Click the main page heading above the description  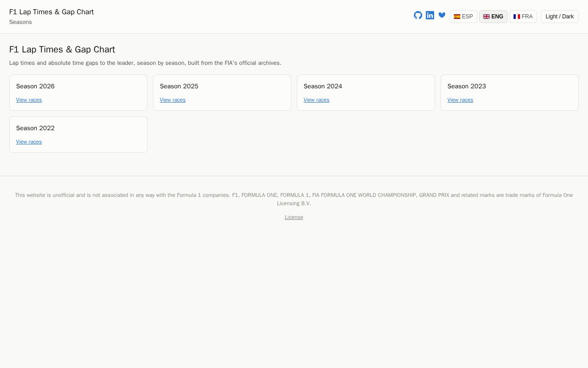[x=62, y=49]
